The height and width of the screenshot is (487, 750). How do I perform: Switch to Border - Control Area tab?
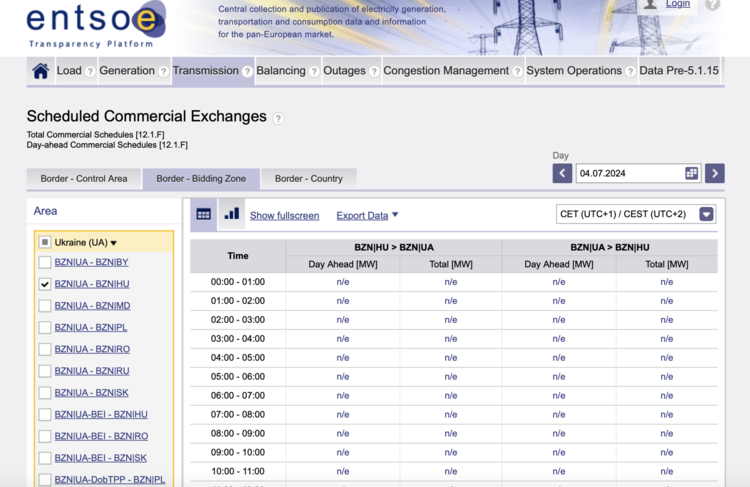pos(84,179)
